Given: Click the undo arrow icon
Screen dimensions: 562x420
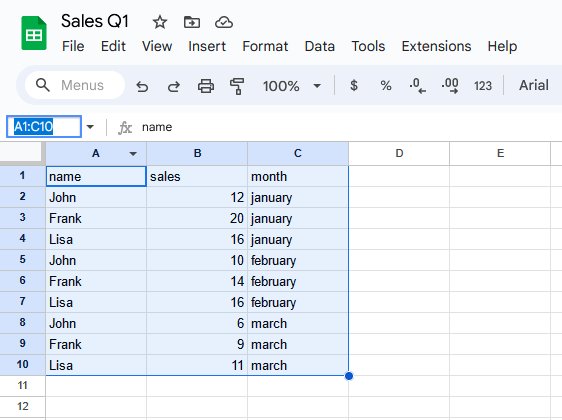Looking at the screenshot, I should pos(142,86).
